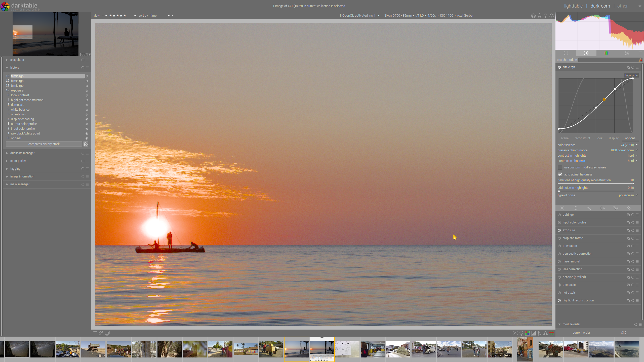Select drawn mask pencil icon in filmic rgb
Screen dimensions: 644x362
click(x=589, y=208)
